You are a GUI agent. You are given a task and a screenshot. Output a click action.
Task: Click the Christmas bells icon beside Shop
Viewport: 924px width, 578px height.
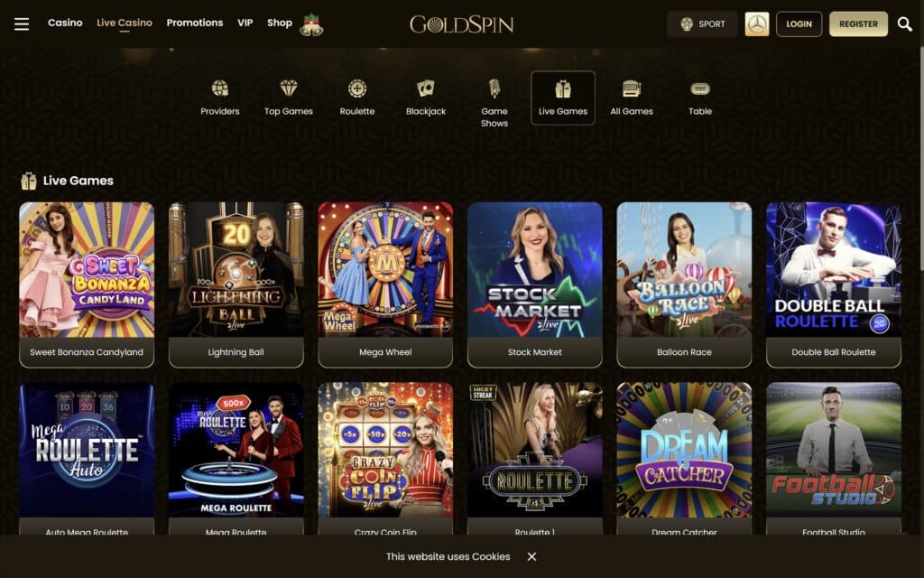(311, 24)
